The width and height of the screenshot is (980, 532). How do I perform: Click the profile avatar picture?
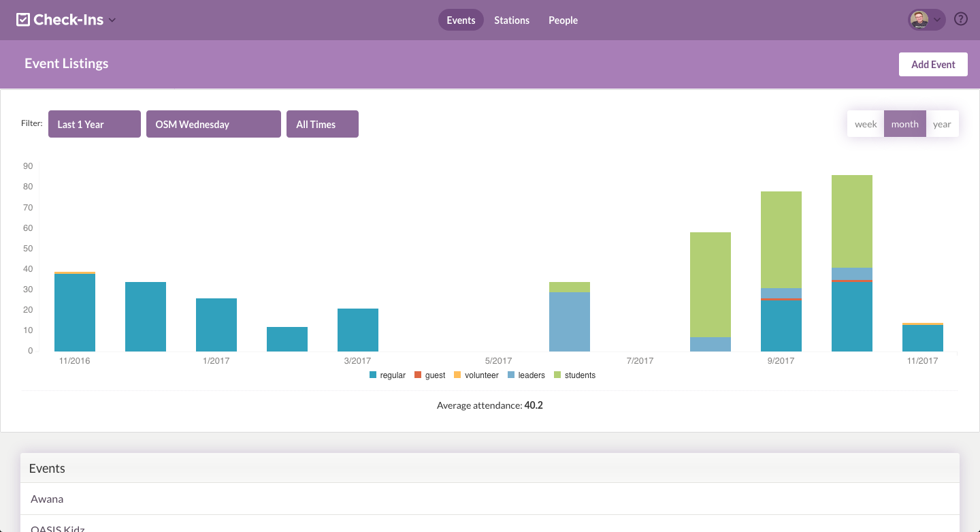920,19
